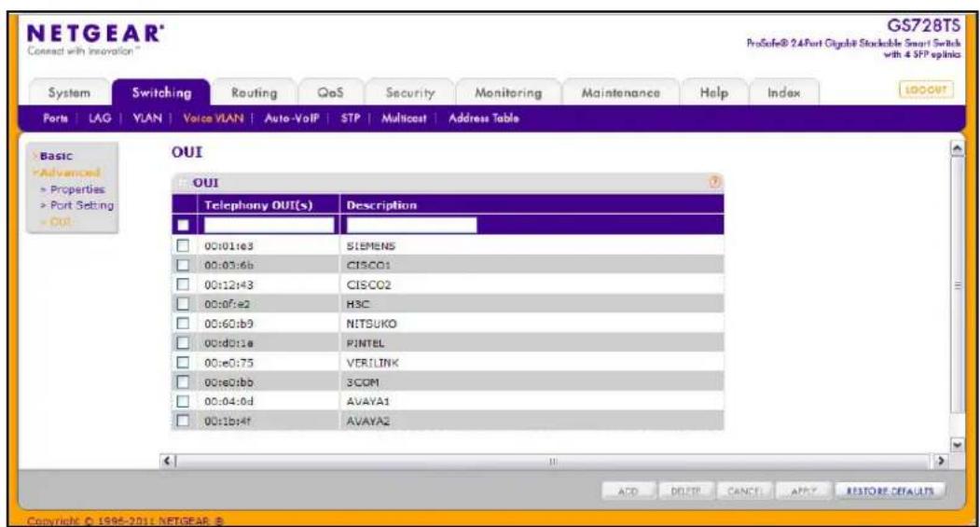Open the Security tab
Viewport: 980px width, 527px height.
click(410, 92)
